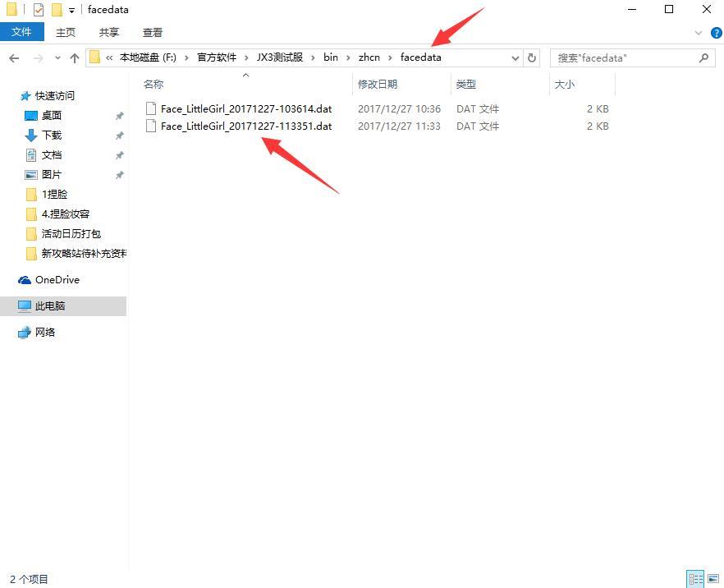This screenshot has width=724, height=588.
Task: Expand the ribbon with chevron
Action: [x=699, y=33]
